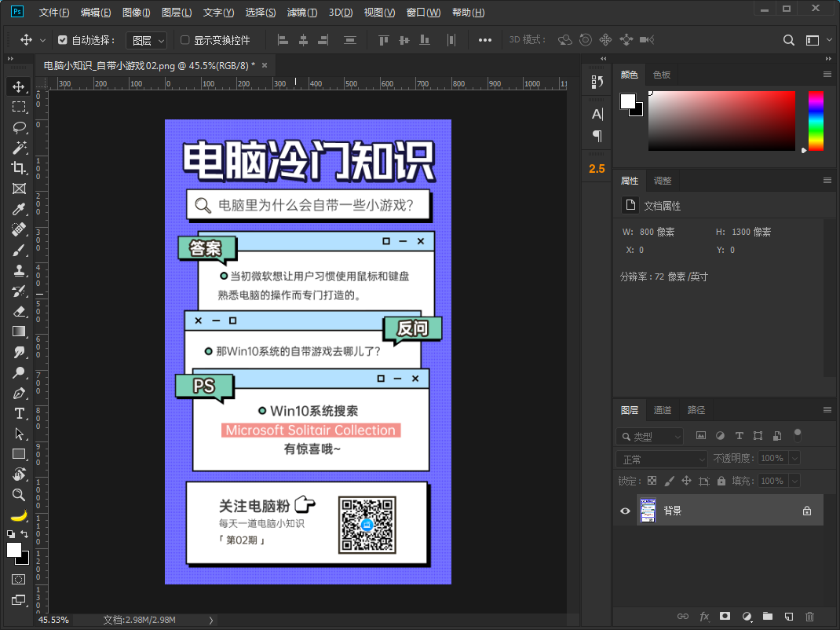Viewport: 840px width, 630px height.
Task: Switch to the 通道 tab
Action: [663, 410]
